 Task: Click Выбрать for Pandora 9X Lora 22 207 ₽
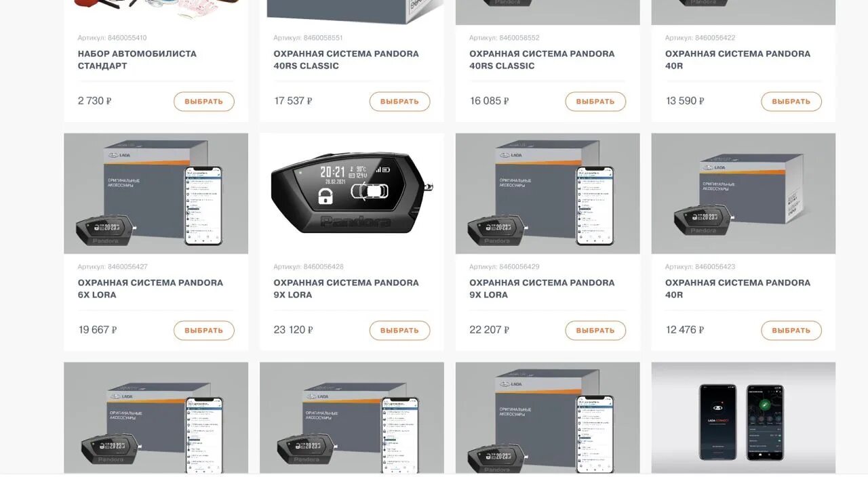(595, 331)
